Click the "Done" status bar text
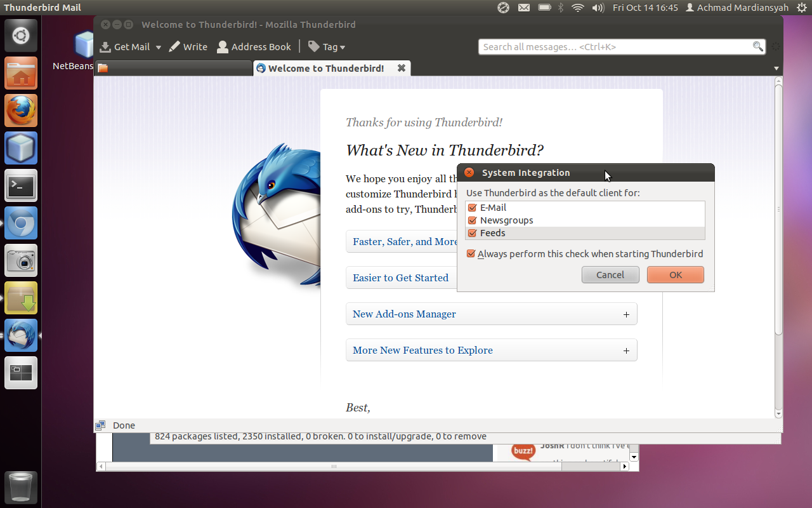 [124, 425]
